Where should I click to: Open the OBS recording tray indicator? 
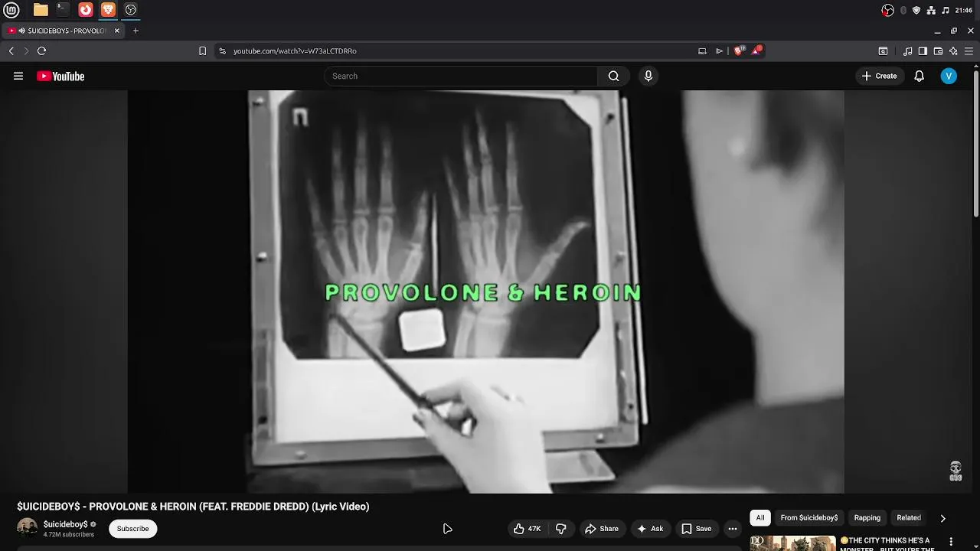click(887, 10)
